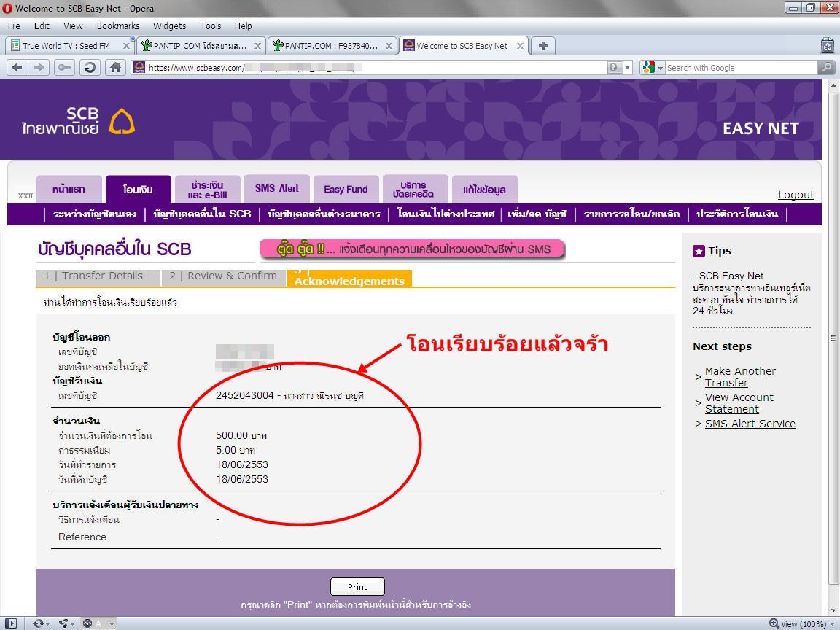Go to the Home page icon
The width and height of the screenshot is (840, 630).
(x=115, y=68)
